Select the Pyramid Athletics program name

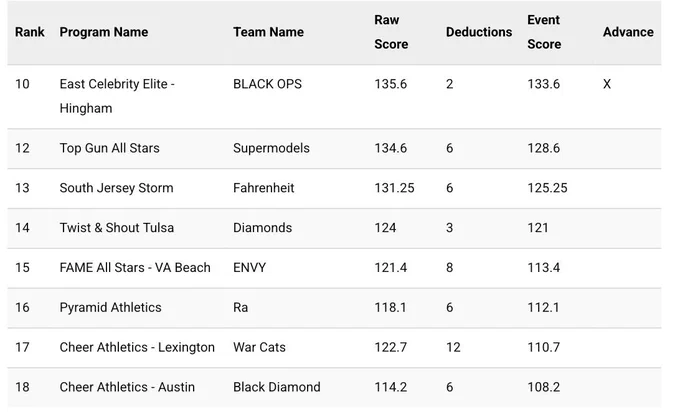tap(111, 307)
